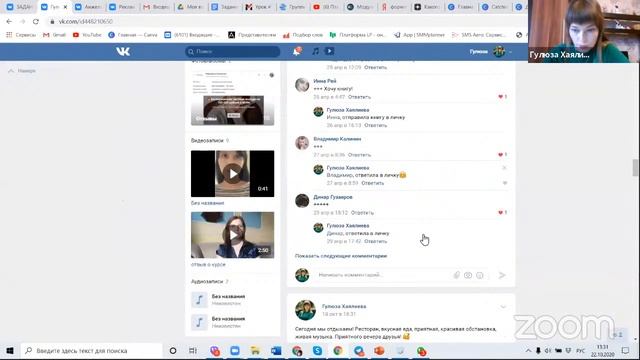Open the Windows Start menu
640x360 pixels.
[10, 351]
